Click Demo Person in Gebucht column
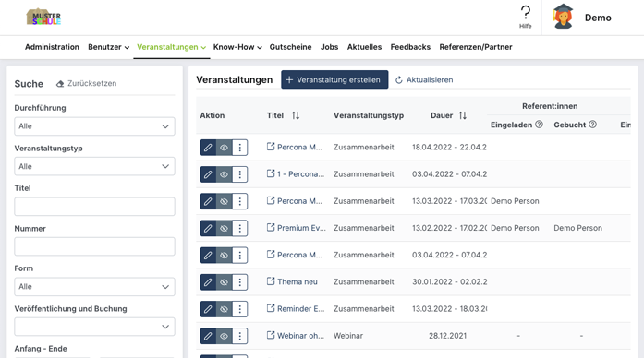Viewport: 644px width, 358px height. point(577,228)
